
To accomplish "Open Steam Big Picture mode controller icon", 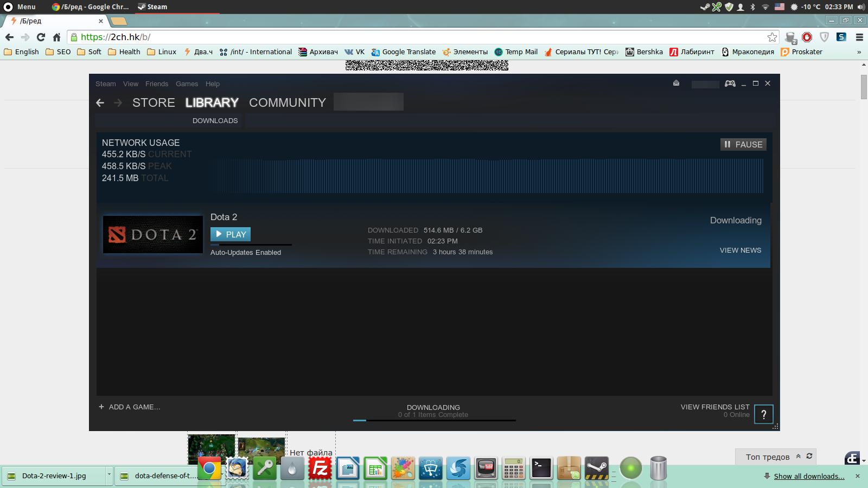I will tap(730, 84).
